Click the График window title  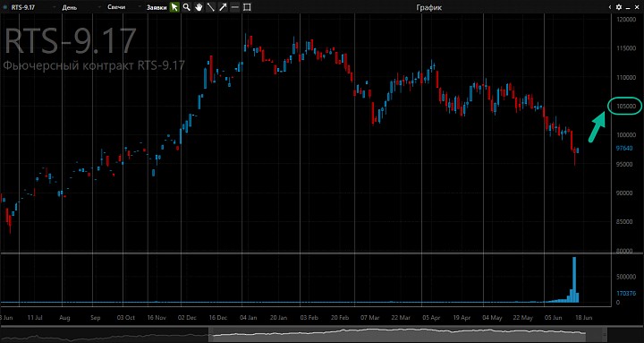coord(429,7)
